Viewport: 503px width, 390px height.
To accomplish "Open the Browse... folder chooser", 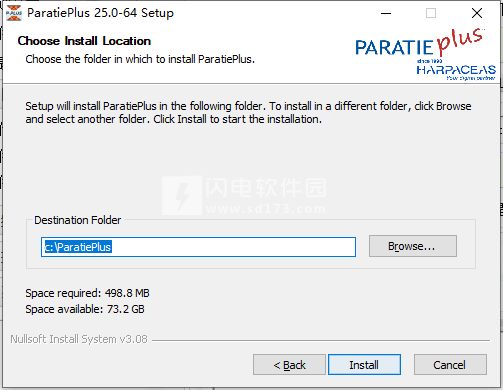I will point(413,246).
